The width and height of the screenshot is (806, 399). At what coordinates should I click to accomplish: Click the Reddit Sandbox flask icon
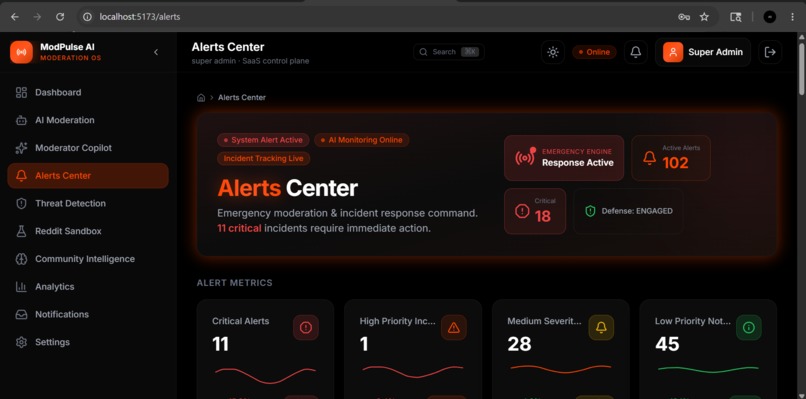pyautogui.click(x=21, y=231)
